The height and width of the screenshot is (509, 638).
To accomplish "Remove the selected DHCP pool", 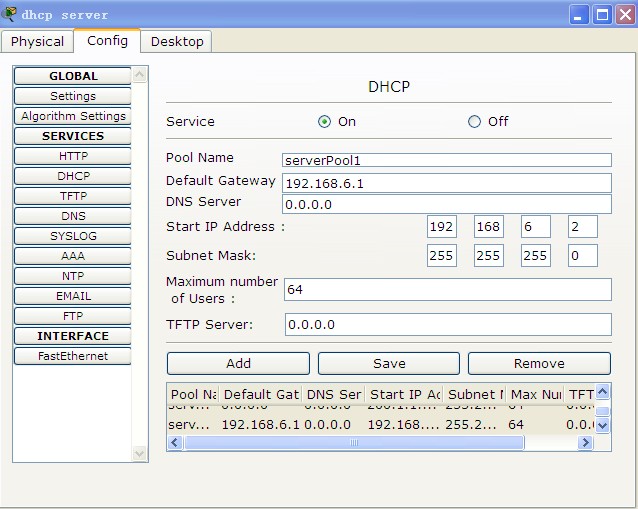I will click(x=539, y=363).
